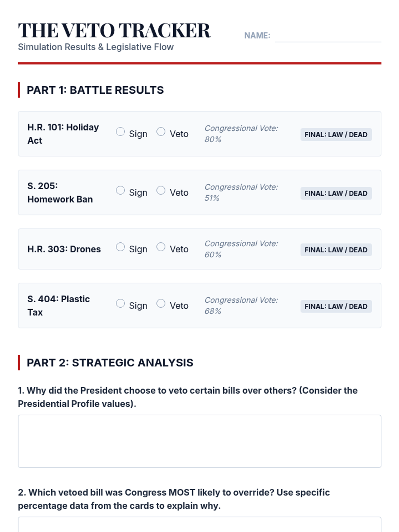
Task: Click the Congressional Vote 51% text
Action: [x=241, y=192]
